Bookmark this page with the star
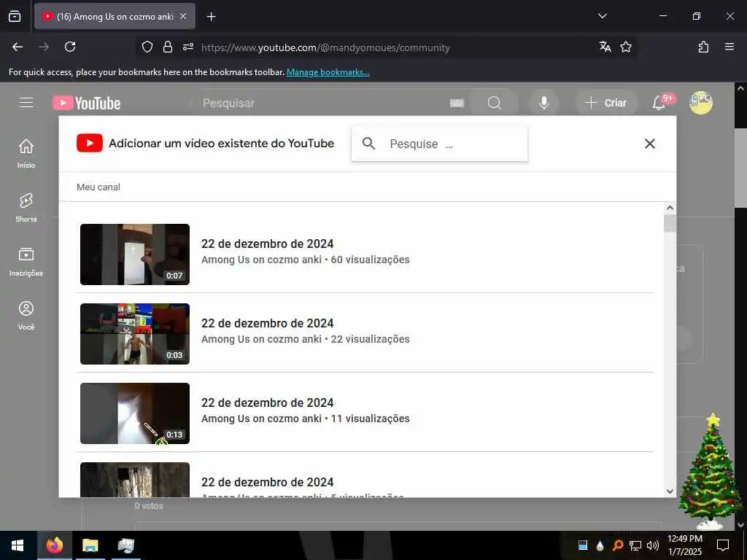Screen dimensions: 747x560 [625, 47]
